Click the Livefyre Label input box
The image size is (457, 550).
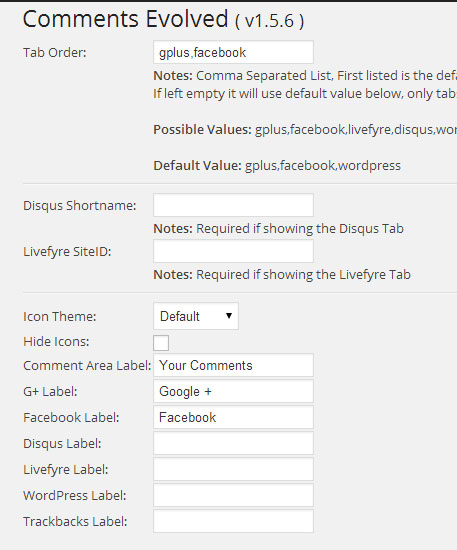[233, 469]
